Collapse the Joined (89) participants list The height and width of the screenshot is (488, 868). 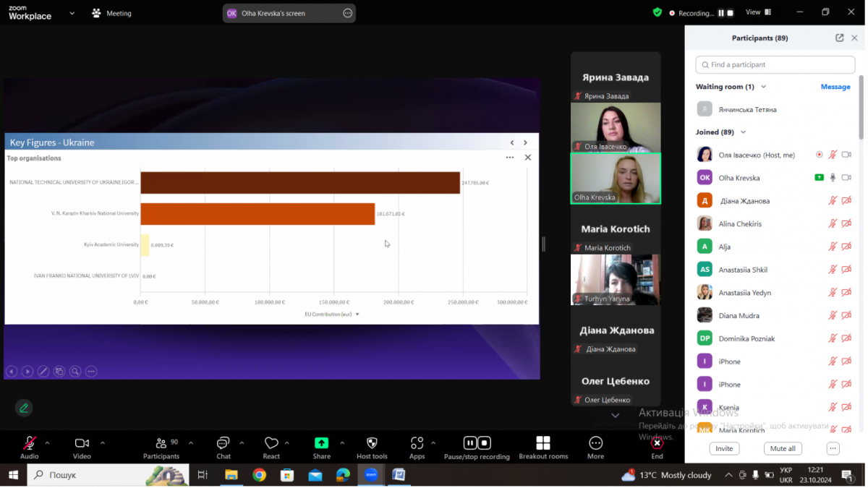[743, 132]
